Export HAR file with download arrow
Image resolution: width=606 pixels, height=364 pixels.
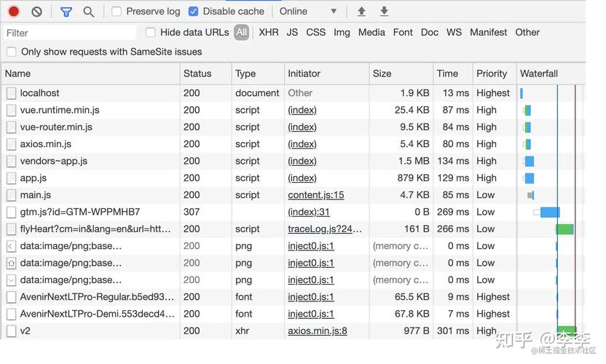[x=384, y=12]
